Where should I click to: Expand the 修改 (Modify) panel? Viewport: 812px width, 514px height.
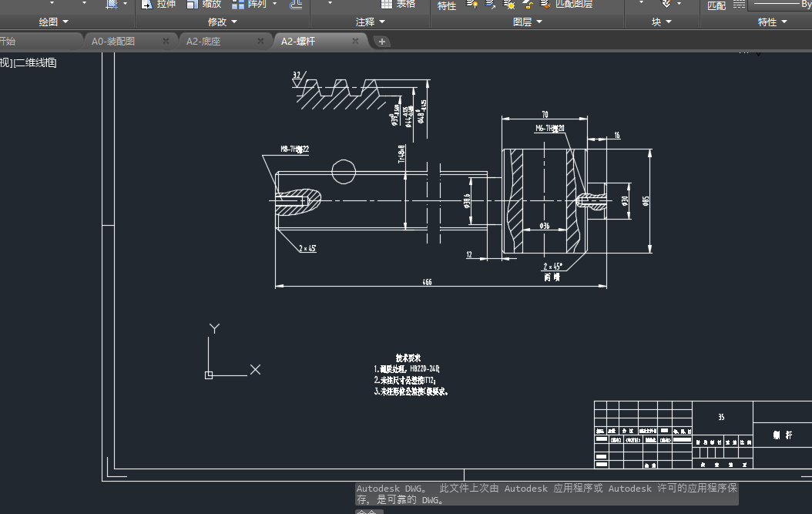tap(222, 22)
